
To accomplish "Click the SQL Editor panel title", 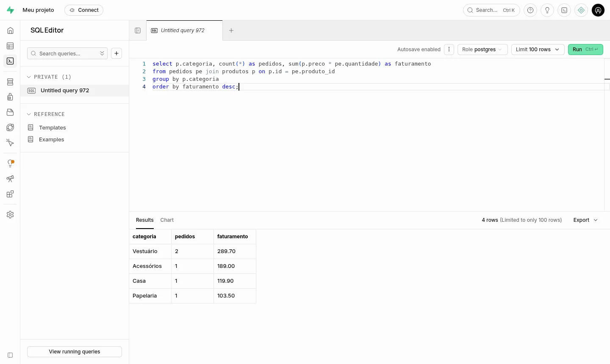I will pos(47,30).
